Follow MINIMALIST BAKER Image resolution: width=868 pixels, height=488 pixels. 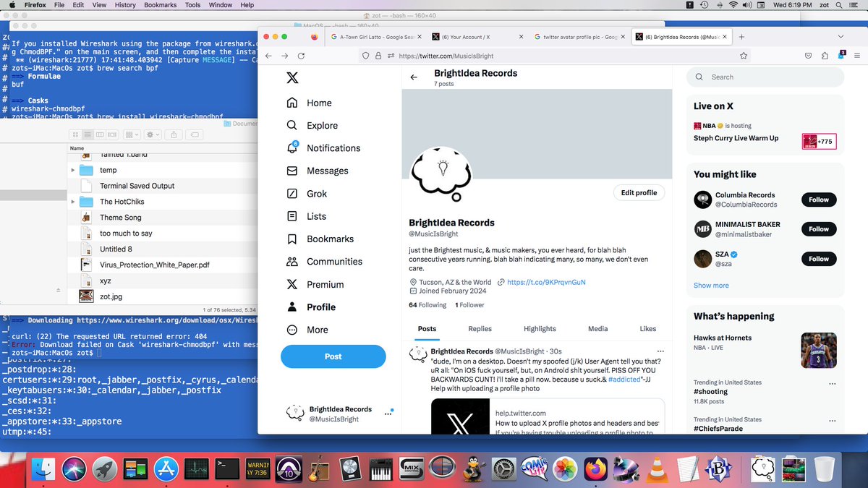(x=819, y=229)
